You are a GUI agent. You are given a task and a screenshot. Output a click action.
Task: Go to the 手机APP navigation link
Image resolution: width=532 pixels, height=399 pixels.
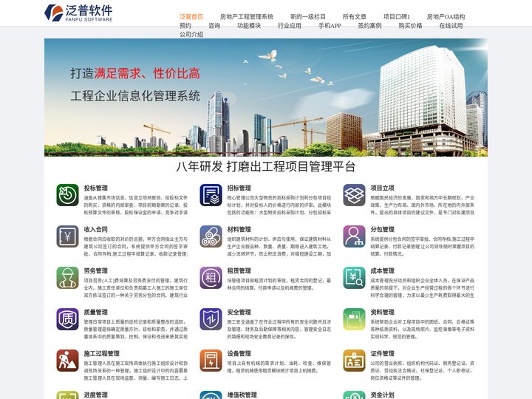(x=330, y=25)
